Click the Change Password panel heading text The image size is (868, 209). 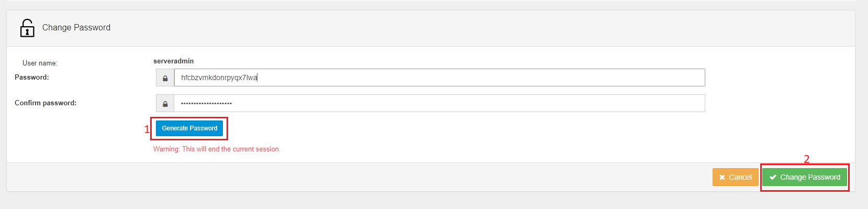tap(76, 28)
